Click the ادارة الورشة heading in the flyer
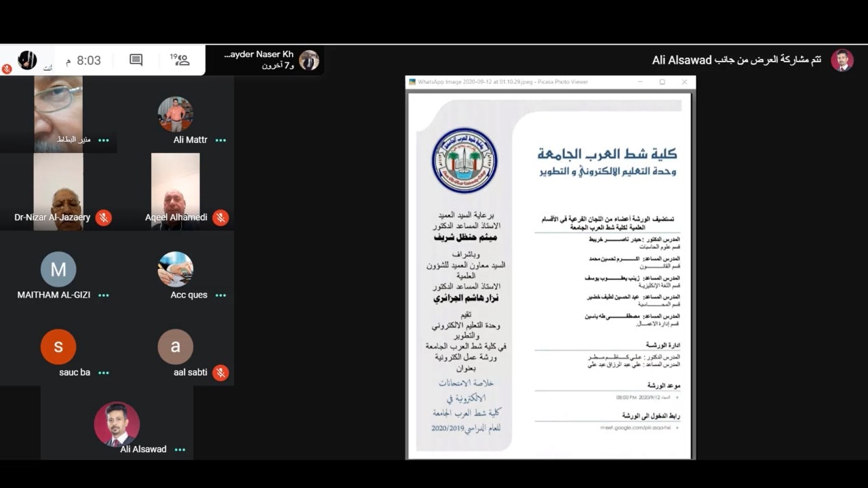 tap(663, 344)
